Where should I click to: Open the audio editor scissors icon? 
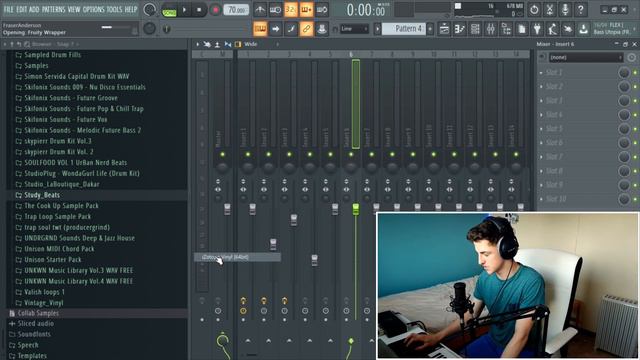pos(550,9)
